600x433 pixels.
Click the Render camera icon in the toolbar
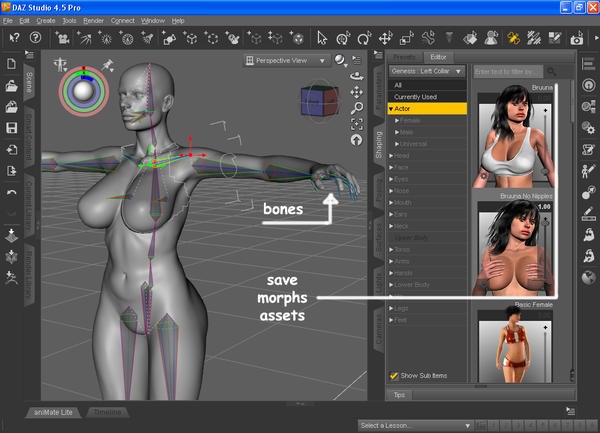click(x=576, y=38)
